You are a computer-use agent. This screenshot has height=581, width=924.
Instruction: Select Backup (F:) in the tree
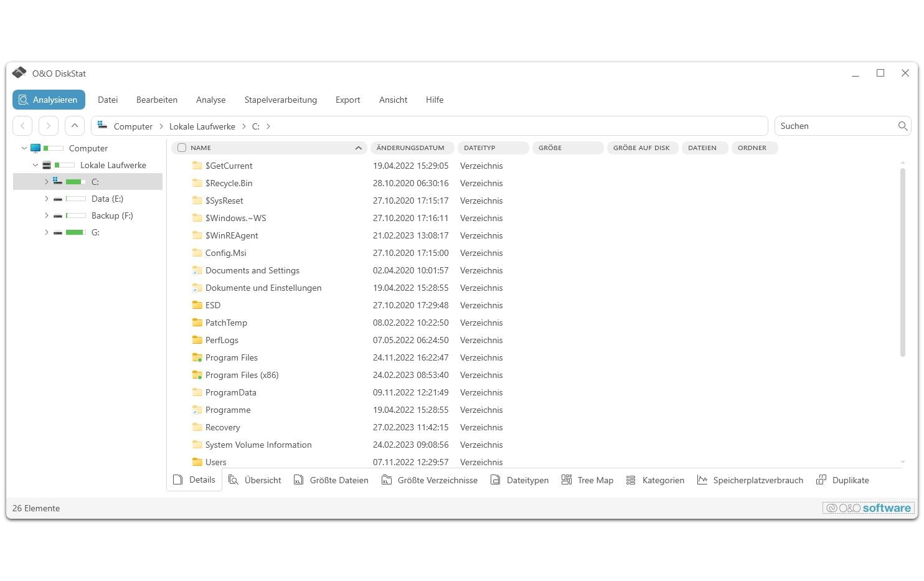click(112, 215)
